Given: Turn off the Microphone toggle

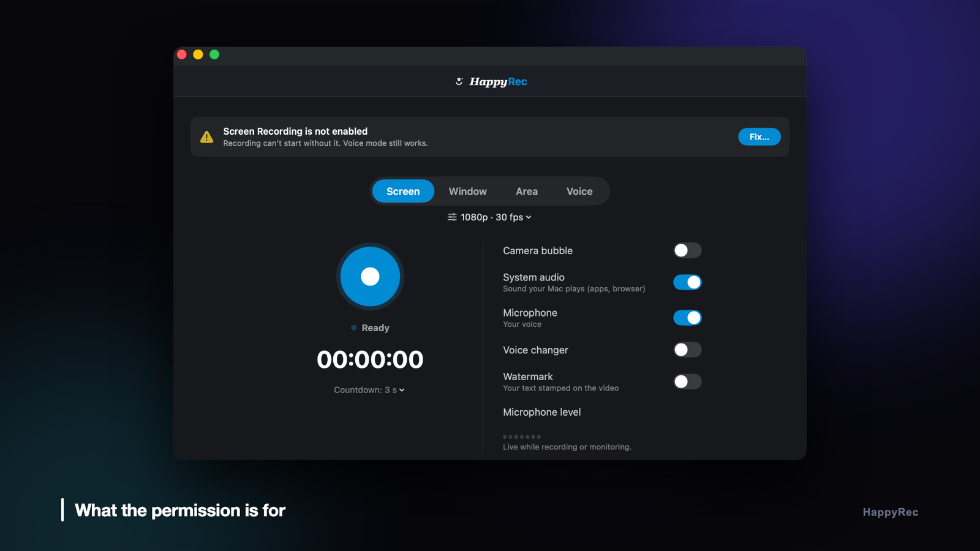Looking at the screenshot, I should (x=687, y=318).
